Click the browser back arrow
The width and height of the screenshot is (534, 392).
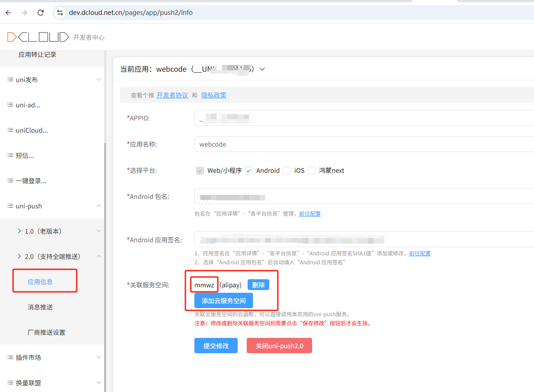tap(8, 12)
